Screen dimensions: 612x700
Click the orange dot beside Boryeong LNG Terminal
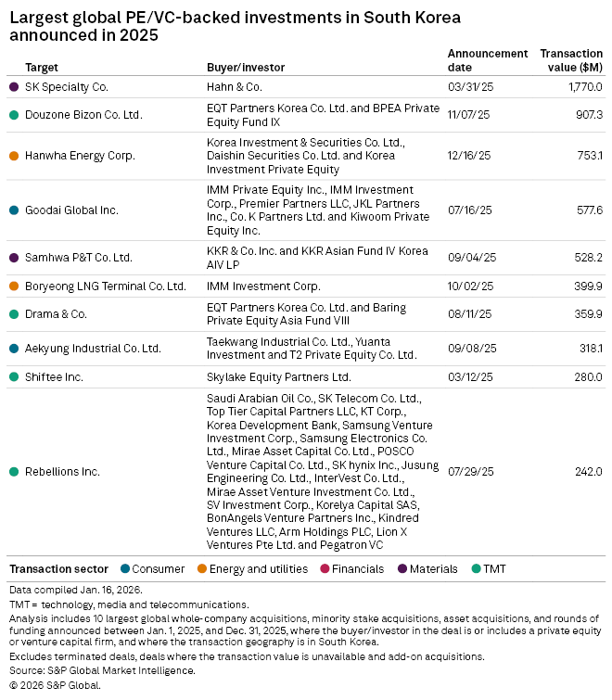[x=13, y=286]
